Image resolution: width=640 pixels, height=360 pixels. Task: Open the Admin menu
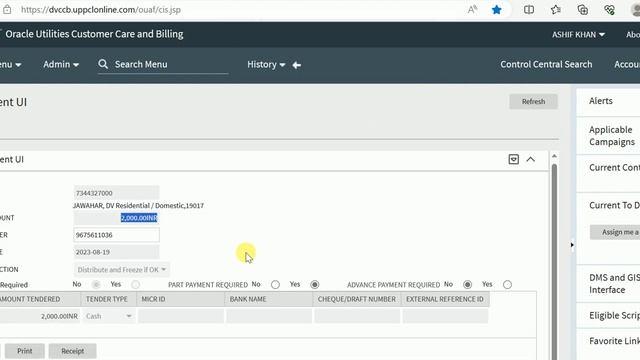61,64
